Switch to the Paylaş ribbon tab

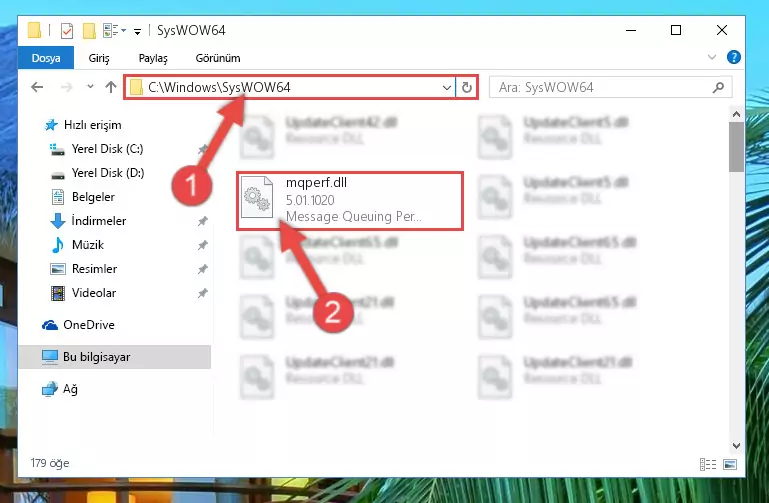[x=153, y=58]
